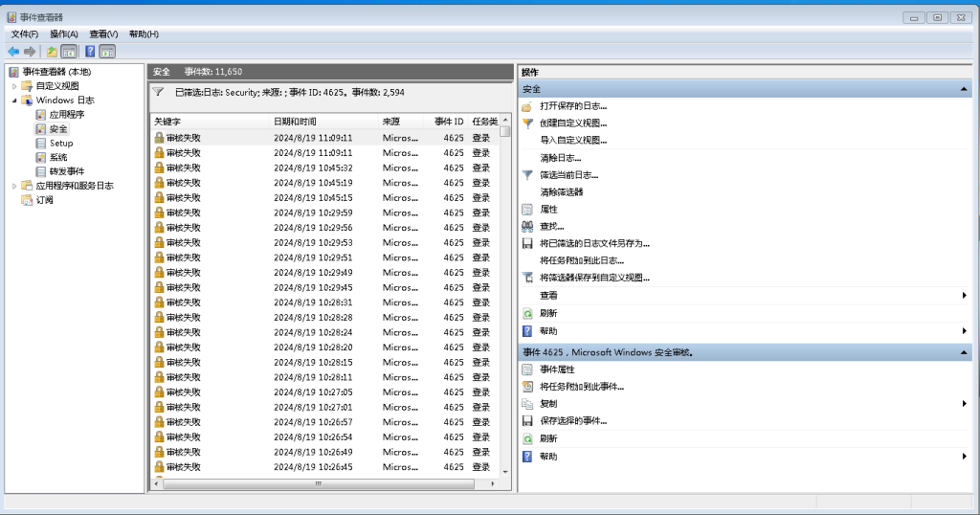Open the 查看(V) menu
980x515 pixels.
[103, 34]
